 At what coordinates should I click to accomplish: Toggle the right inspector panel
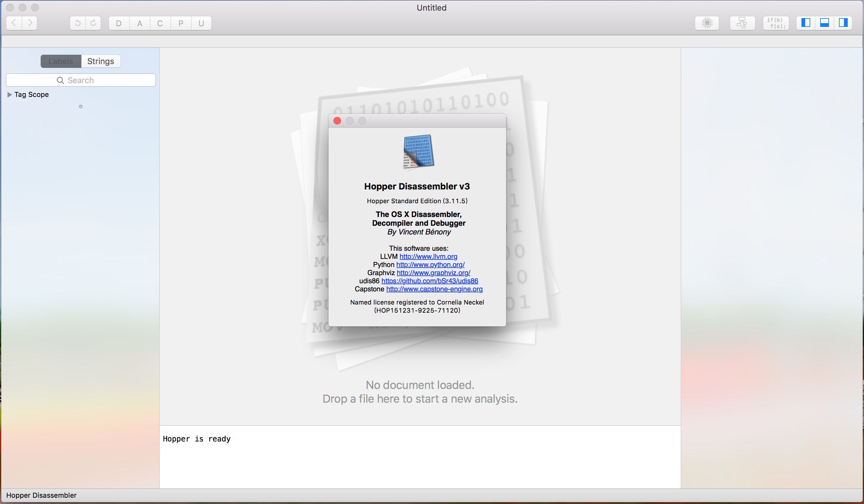point(843,23)
